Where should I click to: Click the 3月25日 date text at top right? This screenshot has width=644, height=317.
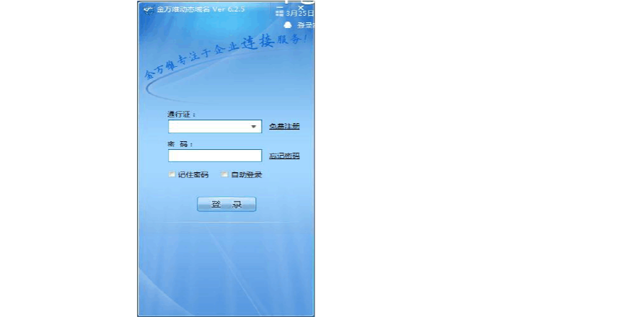click(x=300, y=13)
